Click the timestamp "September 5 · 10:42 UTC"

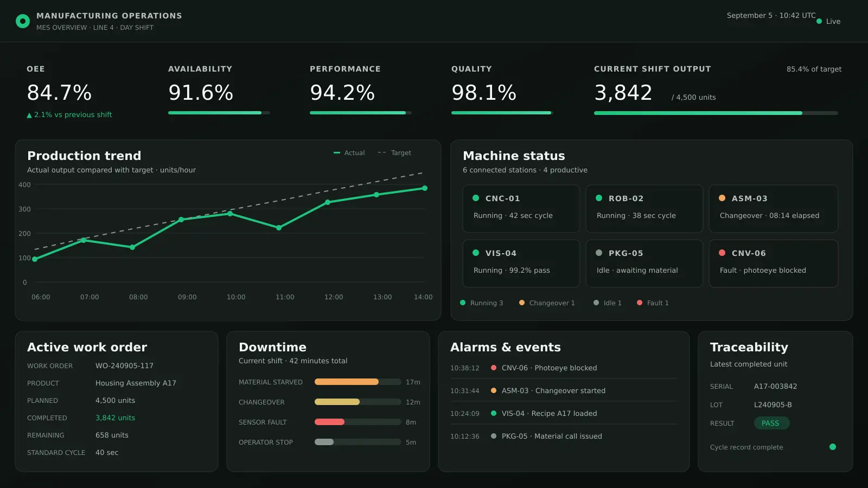pyautogui.click(x=771, y=15)
